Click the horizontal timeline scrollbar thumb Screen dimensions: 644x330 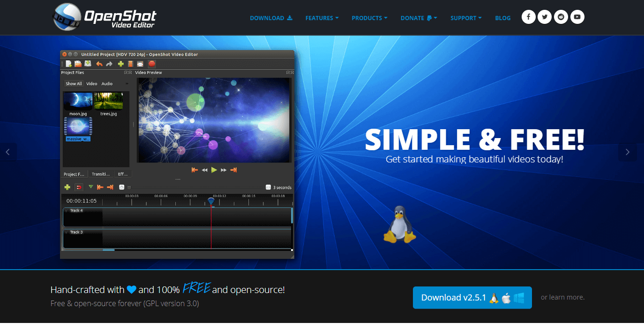pyautogui.click(x=108, y=250)
